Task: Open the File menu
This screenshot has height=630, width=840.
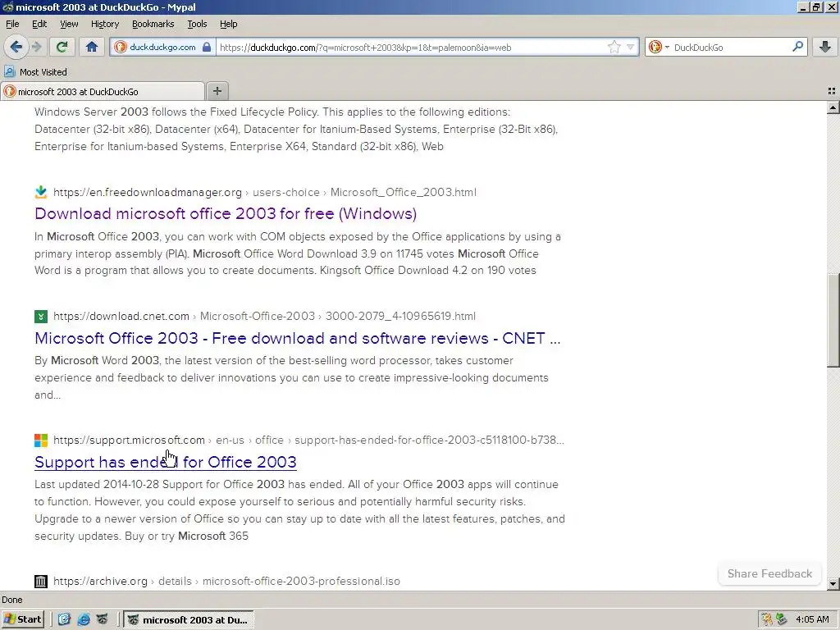Action: 12,24
